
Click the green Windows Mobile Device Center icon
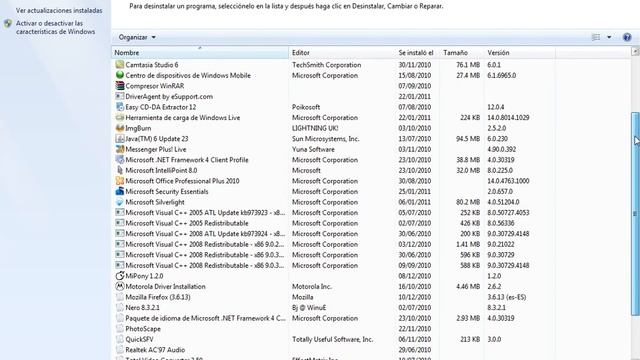click(120, 75)
